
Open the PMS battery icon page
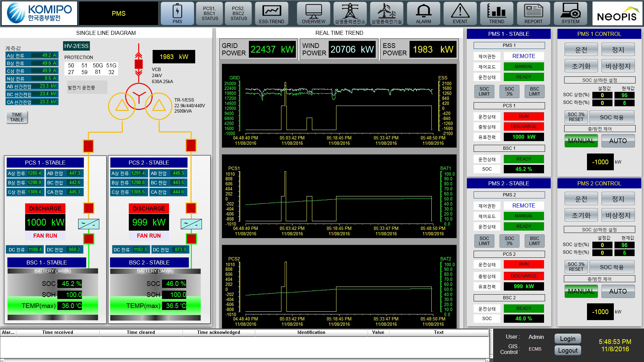tap(177, 13)
